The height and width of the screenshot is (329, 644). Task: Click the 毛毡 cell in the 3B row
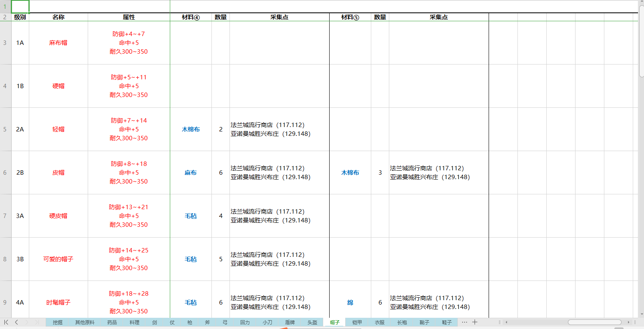(191, 259)
